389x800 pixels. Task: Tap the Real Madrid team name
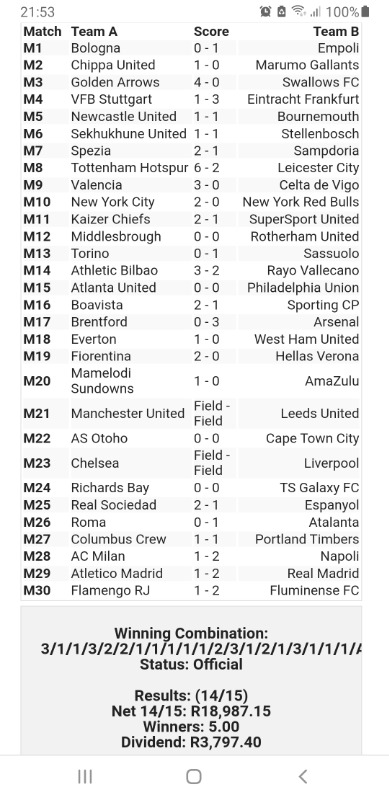coord(323,573)
